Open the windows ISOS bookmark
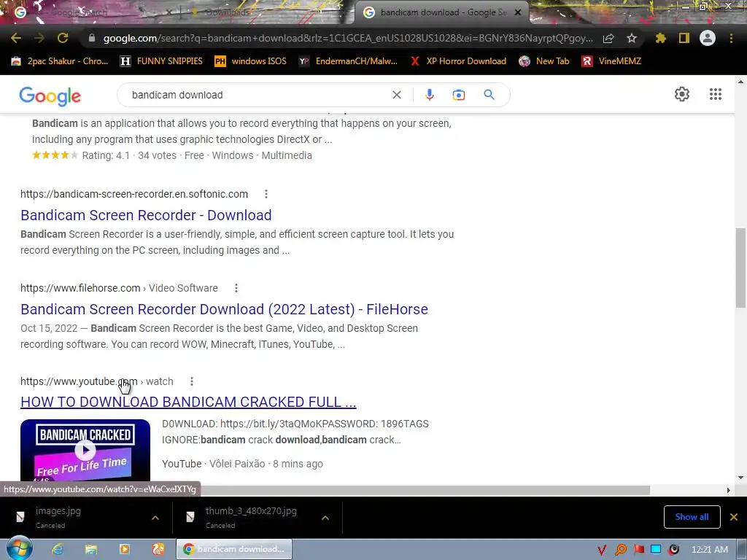747x560 pixels. (251, 61)
